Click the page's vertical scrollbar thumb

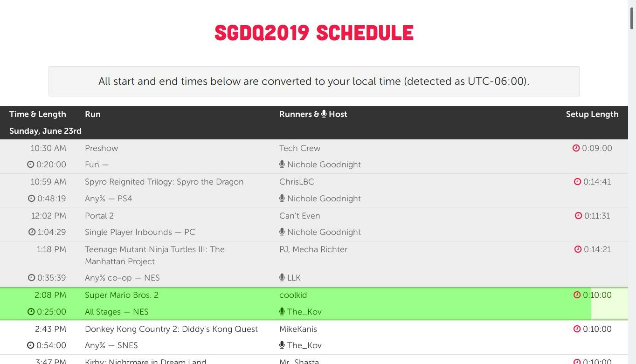tap(632, 19)
